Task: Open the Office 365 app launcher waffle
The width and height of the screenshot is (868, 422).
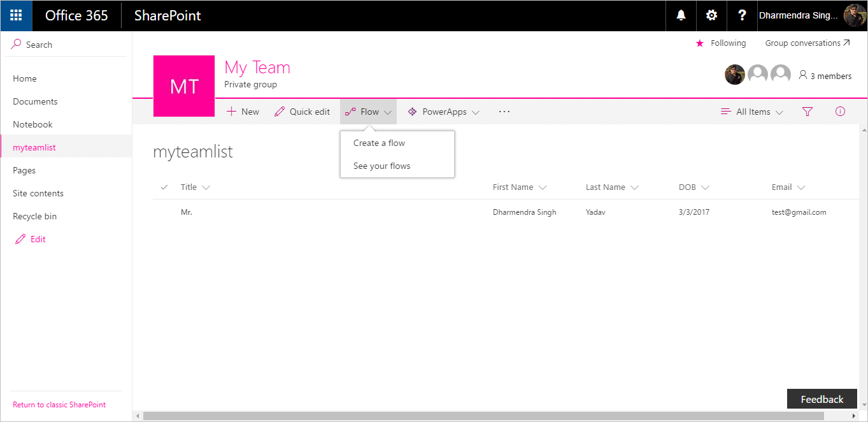Action: [16, 16]
